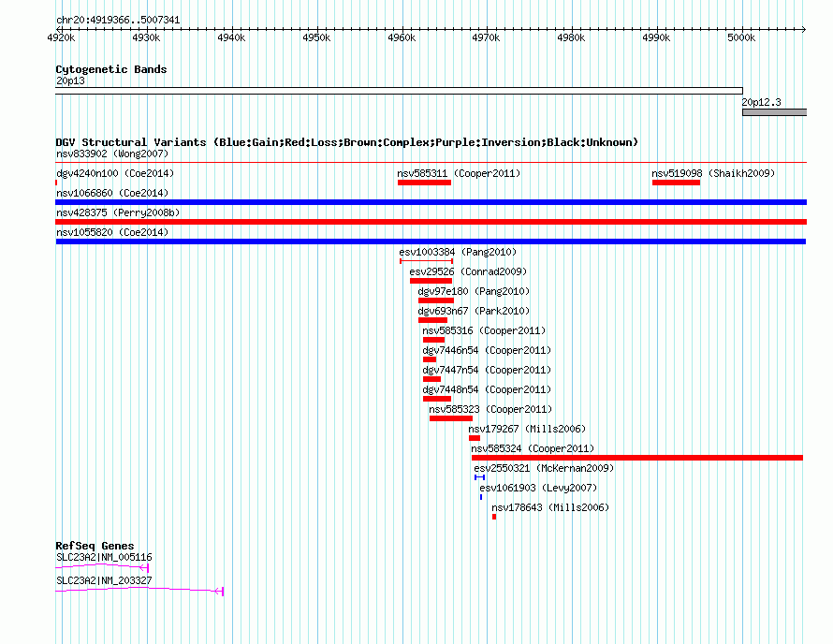This screenshot has width=833, height=644.
Task: Click the DGV Structural Variants track title
Action: (347, 142)
